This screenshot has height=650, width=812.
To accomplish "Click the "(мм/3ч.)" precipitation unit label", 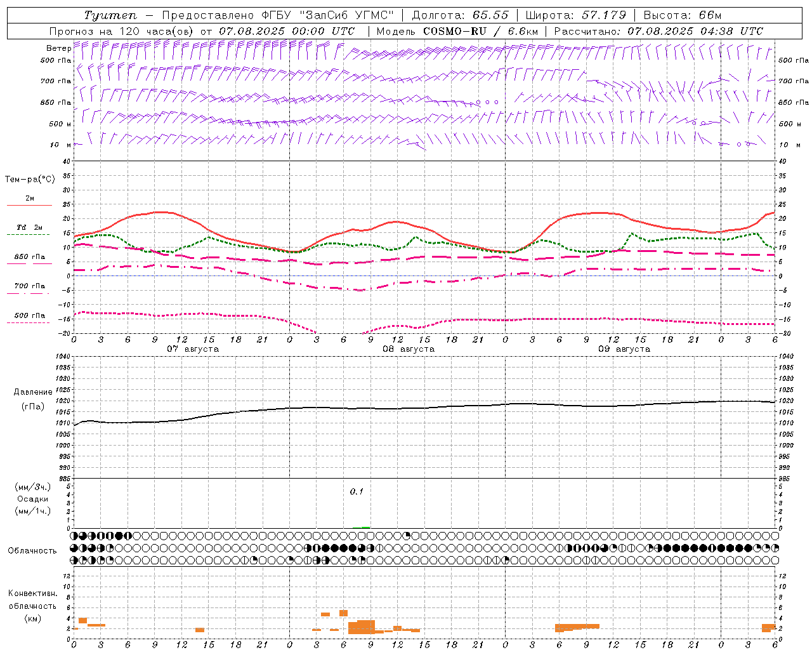I will point(32,487).
